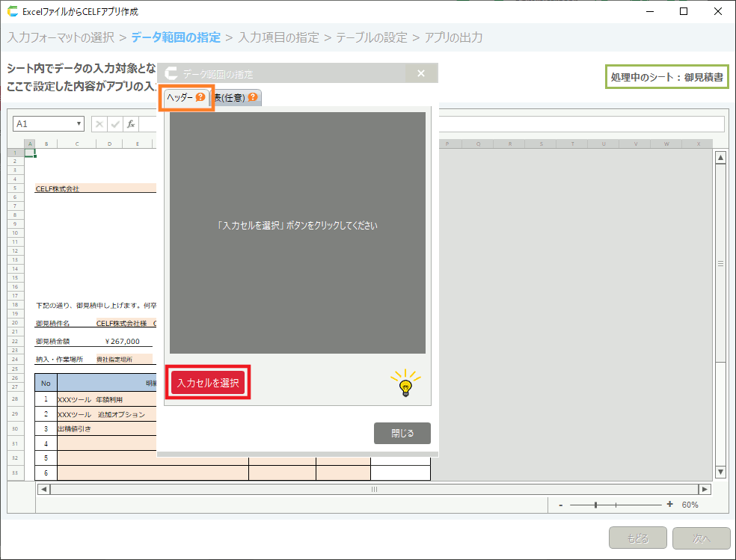Click the formula bar cancel X icon

(99, 124)
